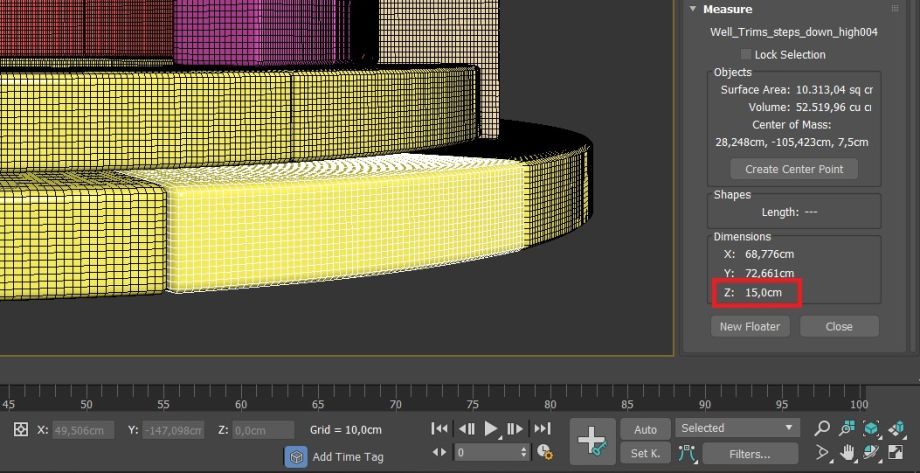
Task: Click the Center of Mass coordinates
Action: pyautogui.click(x=792, y=142)
